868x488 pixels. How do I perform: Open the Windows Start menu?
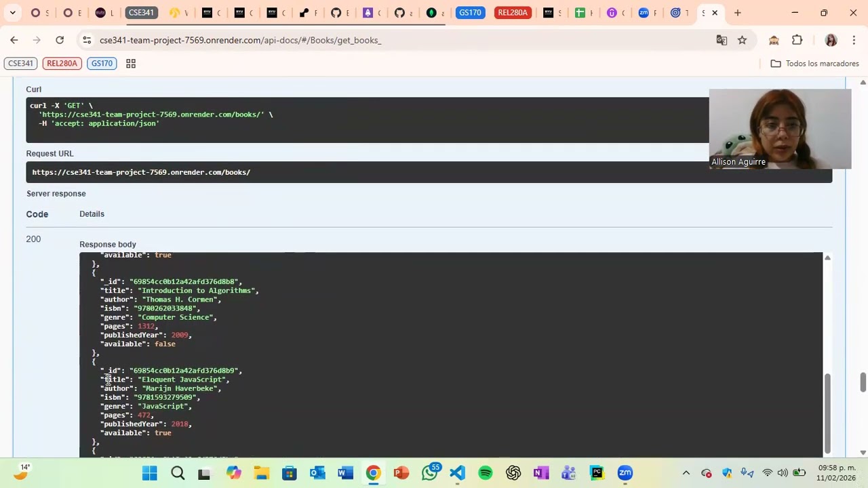tap(149, 473)
